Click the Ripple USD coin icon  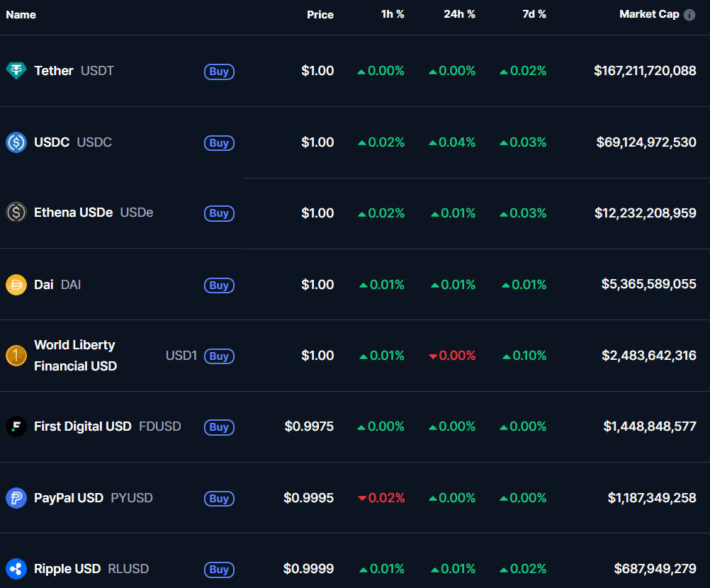(x=16, y=569)
